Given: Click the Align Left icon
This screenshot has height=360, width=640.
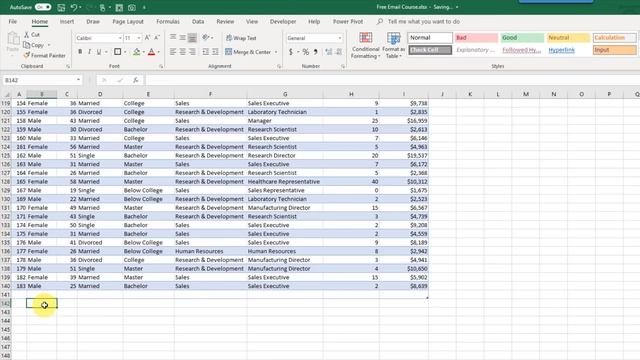Looking at the screenshot, I should click(x=173, y=52).
